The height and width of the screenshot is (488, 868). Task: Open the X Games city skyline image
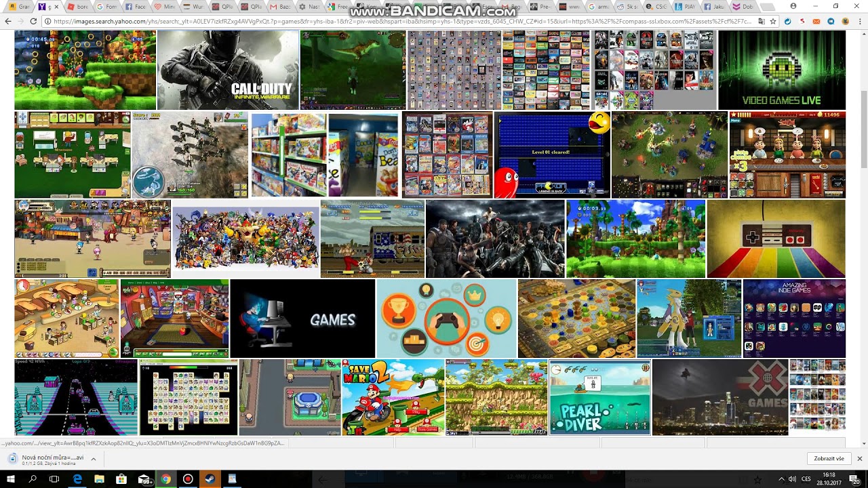click(x=720, y=397)
